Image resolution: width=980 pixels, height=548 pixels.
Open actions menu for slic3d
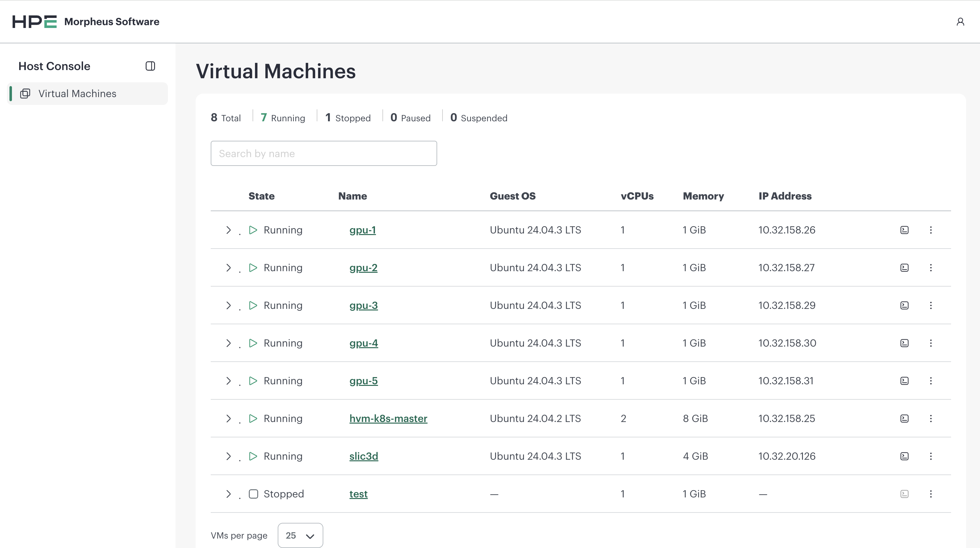(x=931, y=456)
